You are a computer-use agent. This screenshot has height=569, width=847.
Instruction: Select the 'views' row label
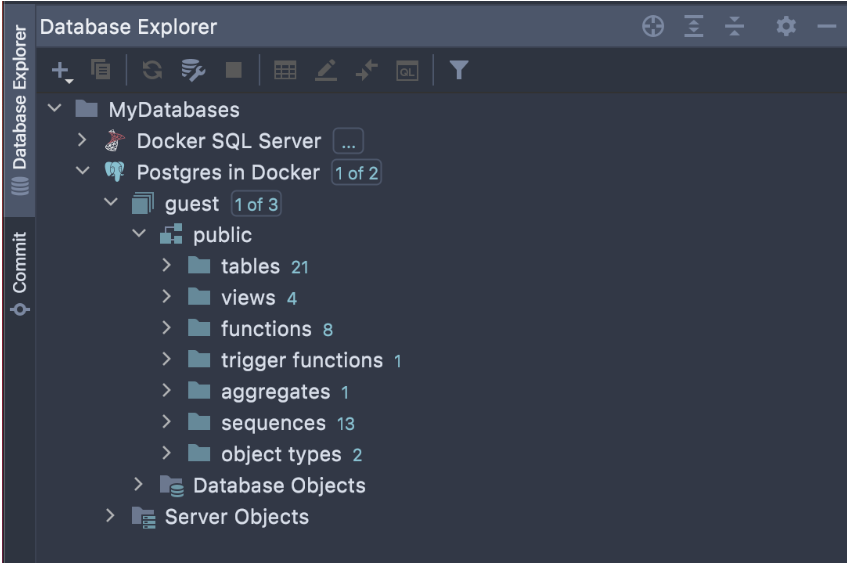(248, 298)
